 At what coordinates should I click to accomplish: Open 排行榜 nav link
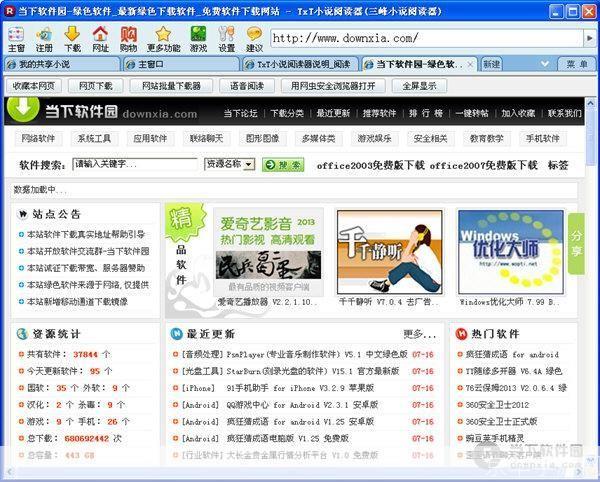point(426,113)
